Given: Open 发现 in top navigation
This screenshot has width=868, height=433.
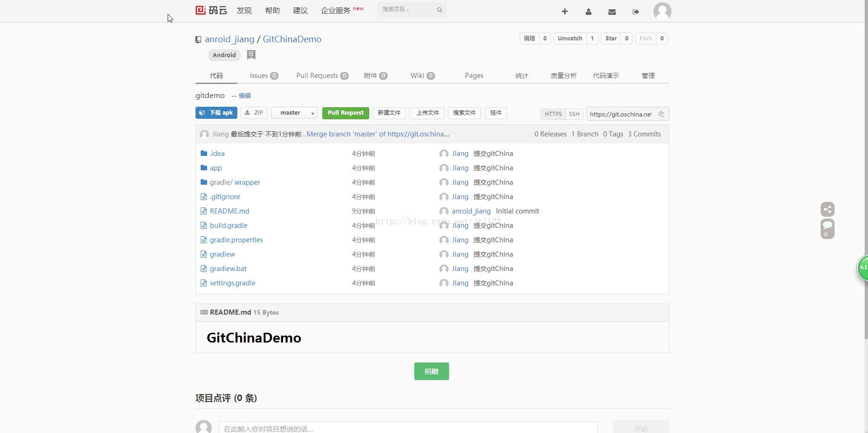Looking at the screenshot, I should 244,10.
